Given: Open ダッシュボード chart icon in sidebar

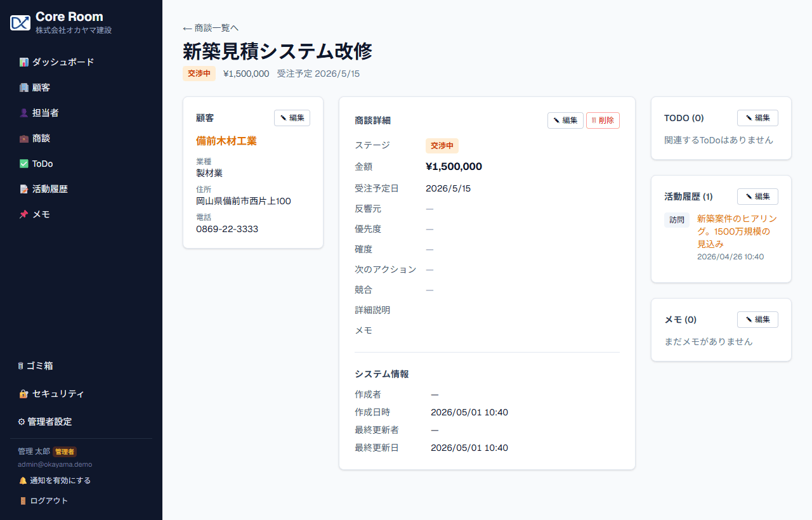Looking at the screenshot, I should tap(23, 62).
